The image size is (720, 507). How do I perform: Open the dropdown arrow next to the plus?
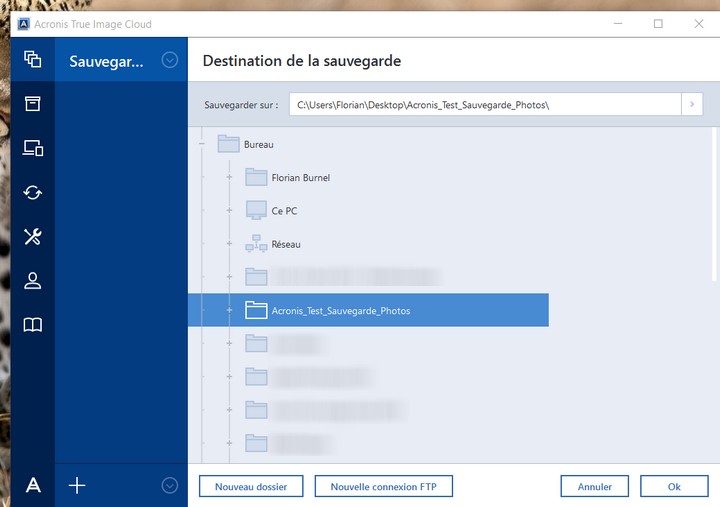coord(169,485)
